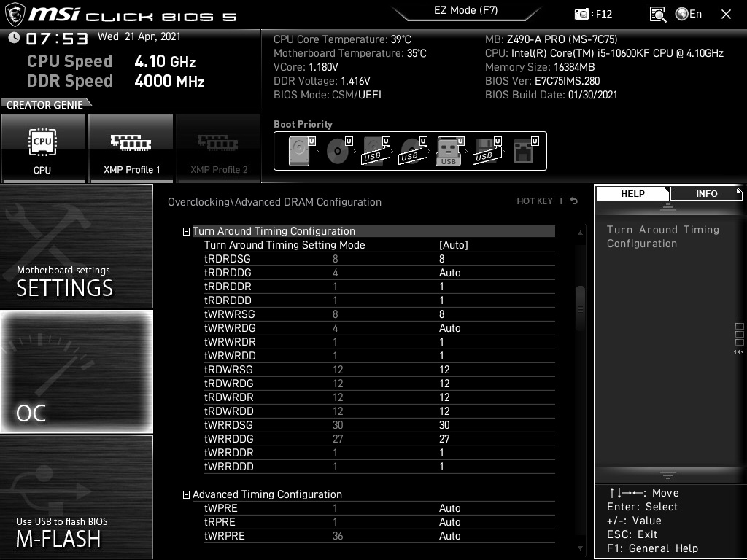Click the MSI dragon shield logo
Viewport: 747px width, 560px height.
(15, 15)
